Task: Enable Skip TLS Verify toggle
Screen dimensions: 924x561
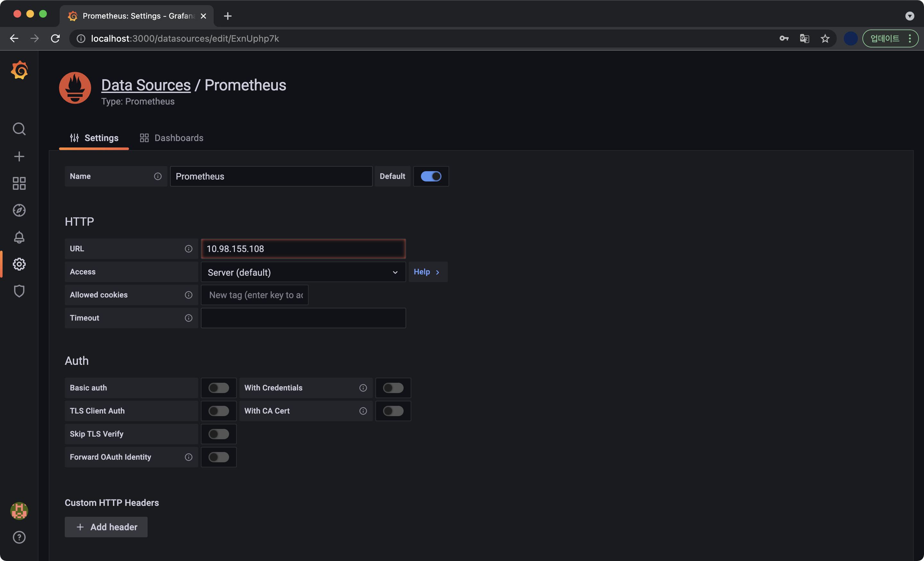Action: click(218, 434)
